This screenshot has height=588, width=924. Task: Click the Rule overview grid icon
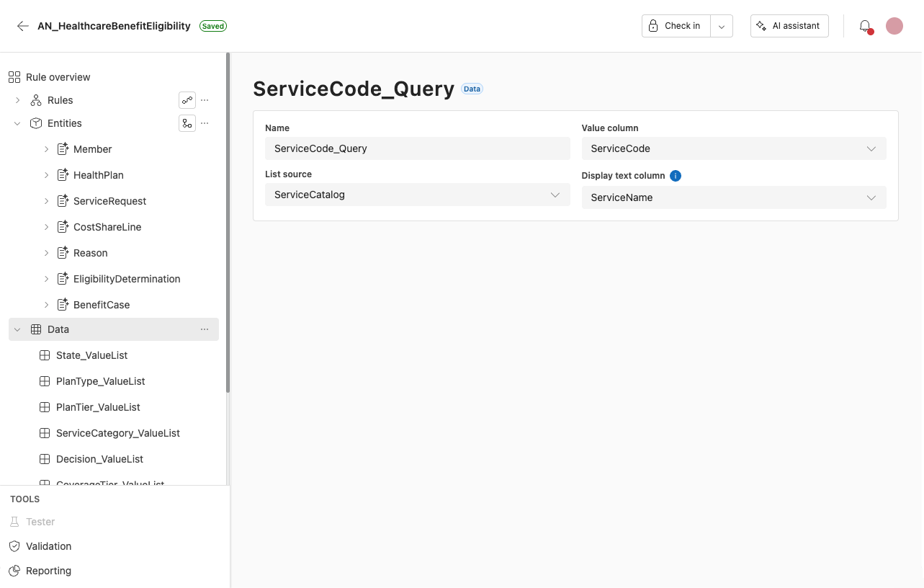click(x=14, y=77)
